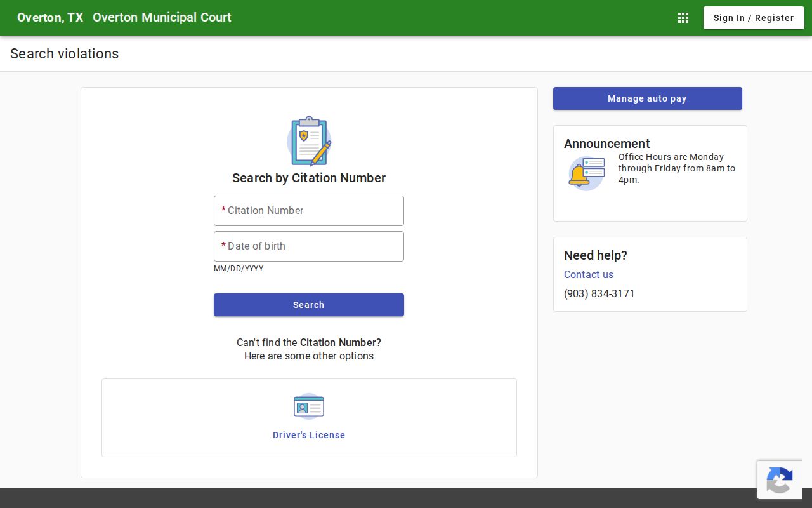The width and height of the screenshot is (812, 508).
Task: Click the Office Hours announcement text
Action: coord(677,168)
